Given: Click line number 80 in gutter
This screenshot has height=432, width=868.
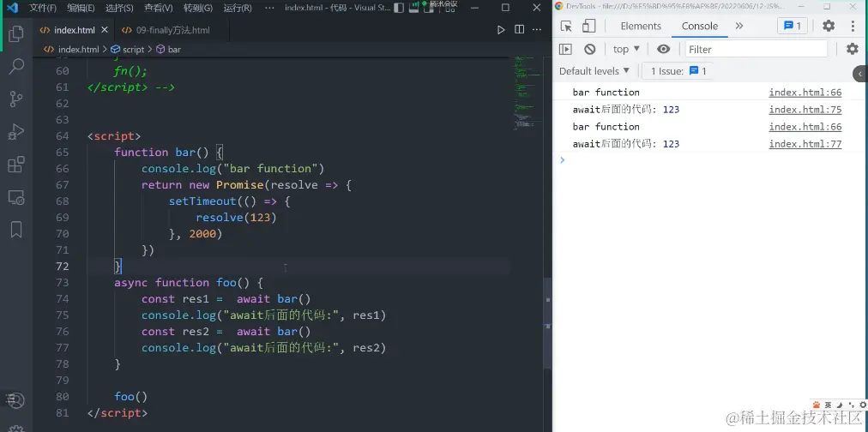Looking at the screenshot, I should (62, 397).
